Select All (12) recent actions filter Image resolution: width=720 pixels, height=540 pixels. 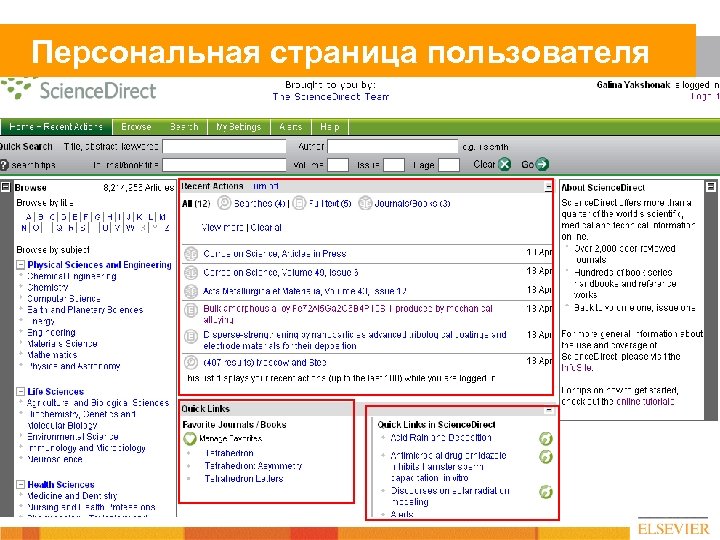point(196,203)
